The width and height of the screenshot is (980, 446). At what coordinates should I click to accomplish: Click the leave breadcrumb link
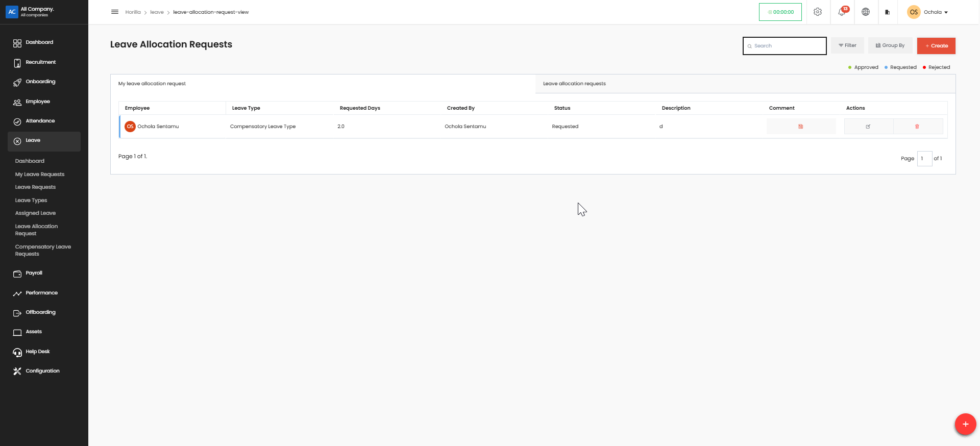[157, 12]
